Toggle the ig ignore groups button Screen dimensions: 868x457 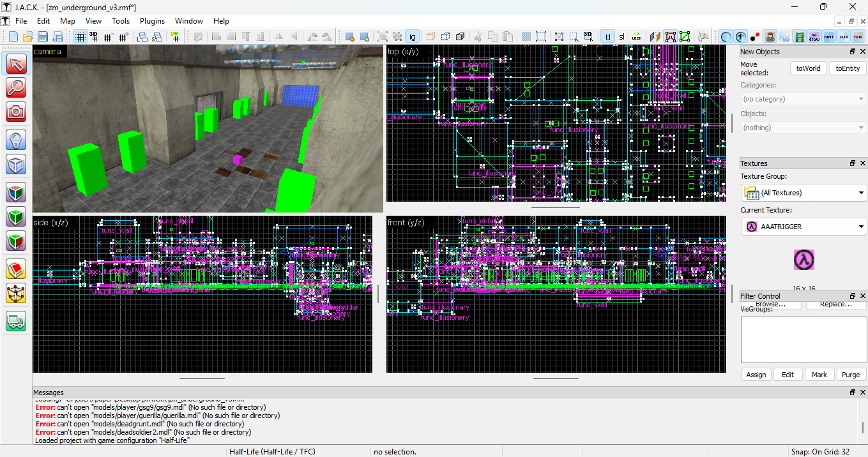(413, 36)
